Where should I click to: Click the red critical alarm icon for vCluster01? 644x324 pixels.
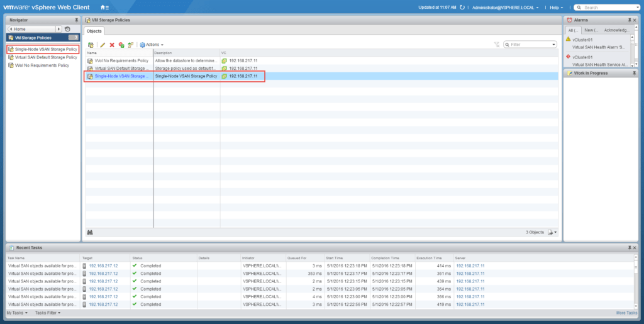(x=568, y=57)
